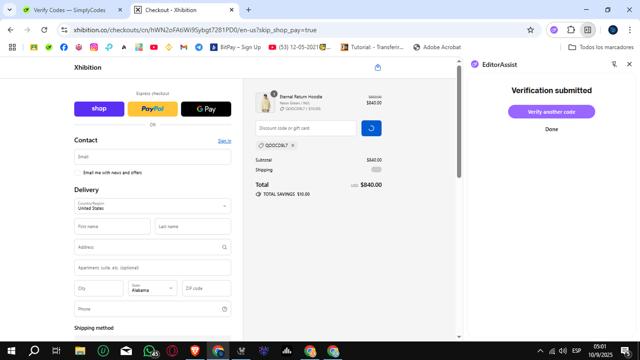
Task: Focus the Apartment, suite field
Action: tap(153, 268)
